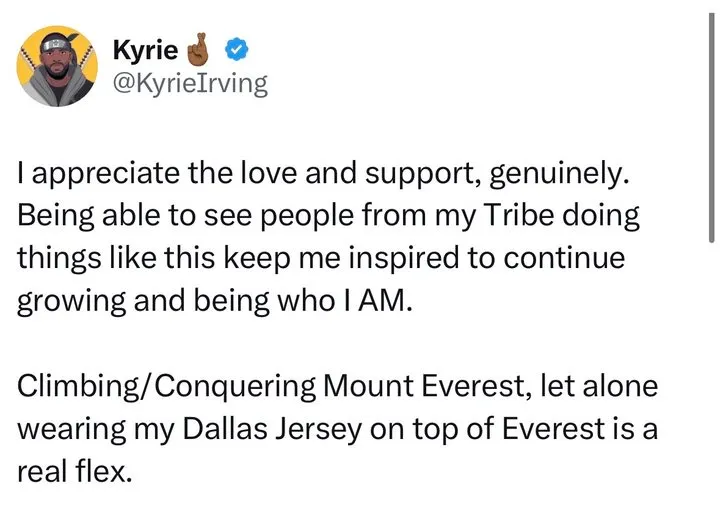
Task: Open Kyrie's profile avatar picture
Action: [57, 66]
